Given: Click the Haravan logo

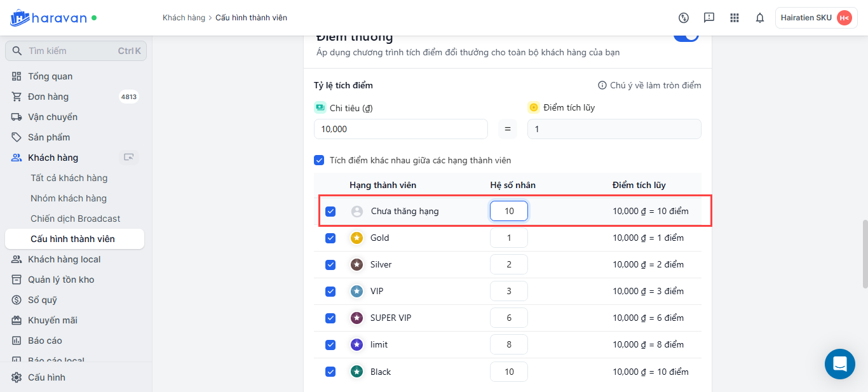Looking at the screenshot, I should tap(48, 18).
